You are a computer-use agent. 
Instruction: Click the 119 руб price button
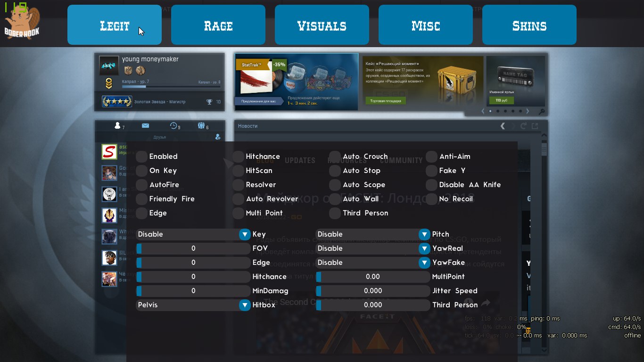pyautogui.click(x=502, y=100)
